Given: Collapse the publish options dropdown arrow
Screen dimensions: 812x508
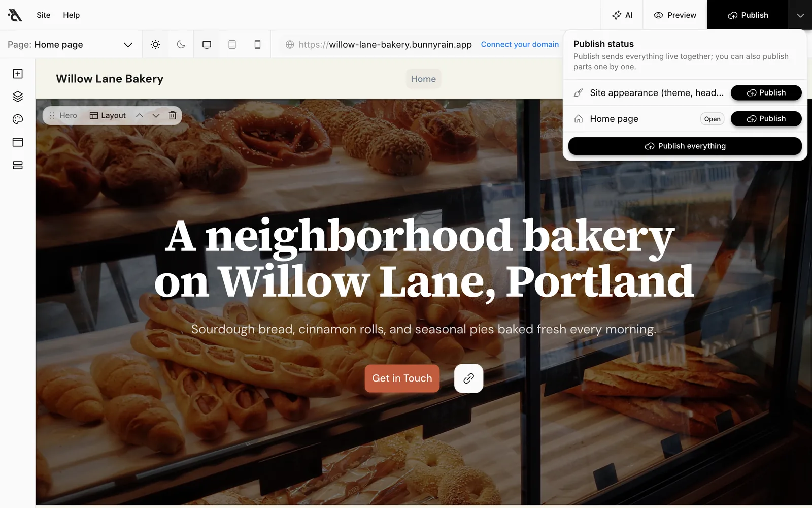Looking at the screenshot, I should tap(800, 15).
